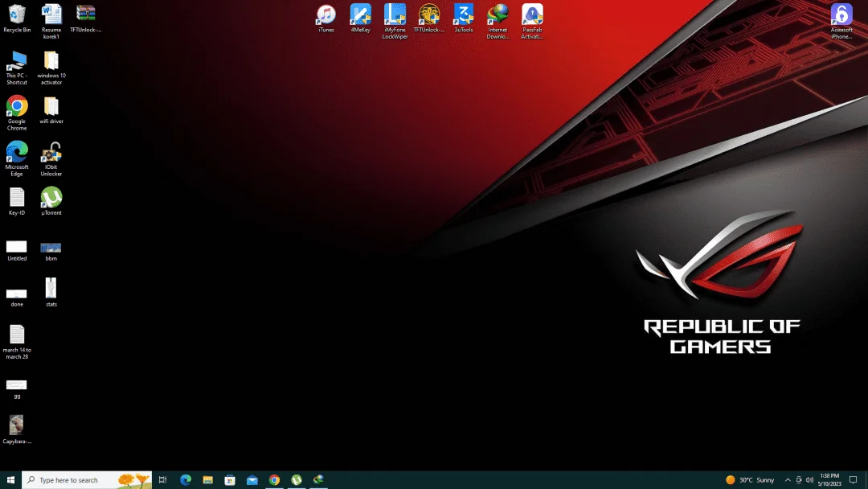This screenshot has width=868, height=489.
Task: Open the Mail app from taskbar
Action: tap(252, 479)
